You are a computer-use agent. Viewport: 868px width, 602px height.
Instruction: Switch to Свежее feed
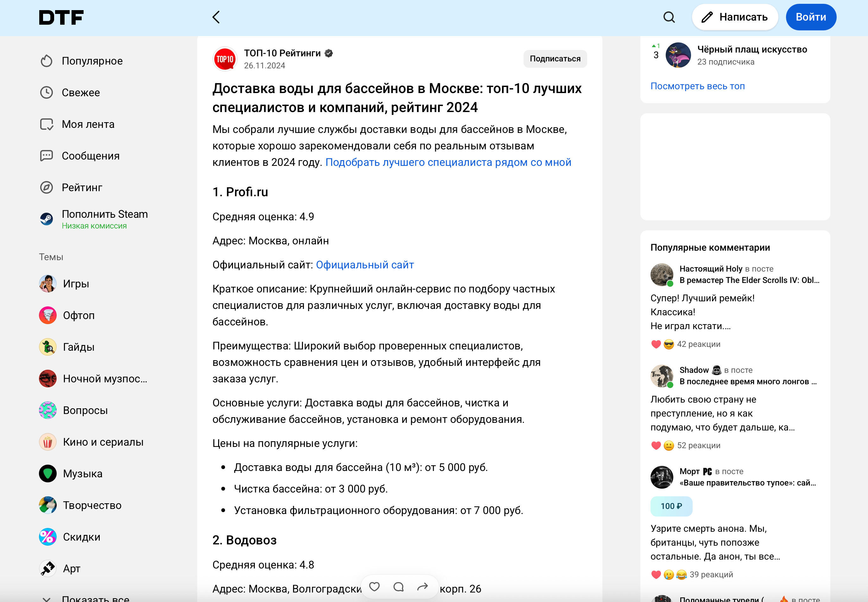81,92
